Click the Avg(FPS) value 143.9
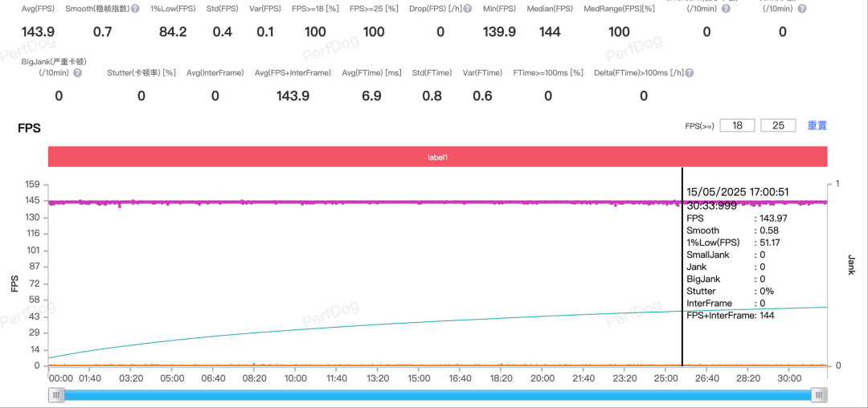This screenshot has height=408, width=868. 39,32
